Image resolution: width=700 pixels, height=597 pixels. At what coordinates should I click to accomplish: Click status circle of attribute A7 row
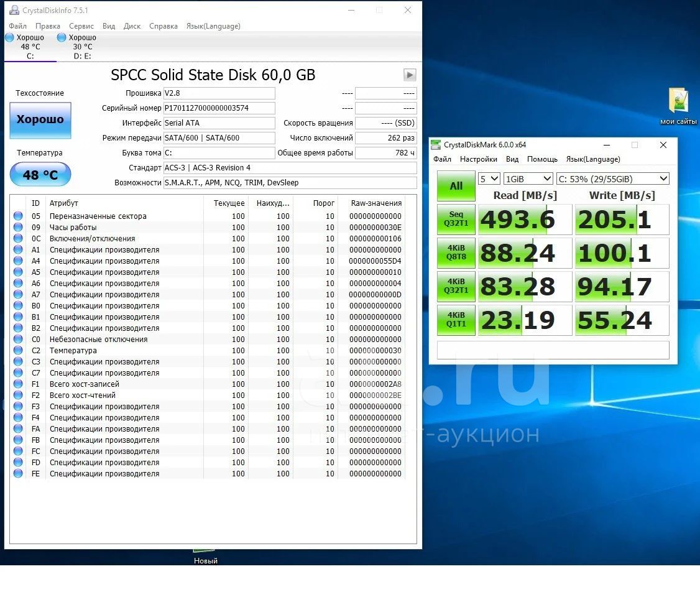(x=18, y=295)
